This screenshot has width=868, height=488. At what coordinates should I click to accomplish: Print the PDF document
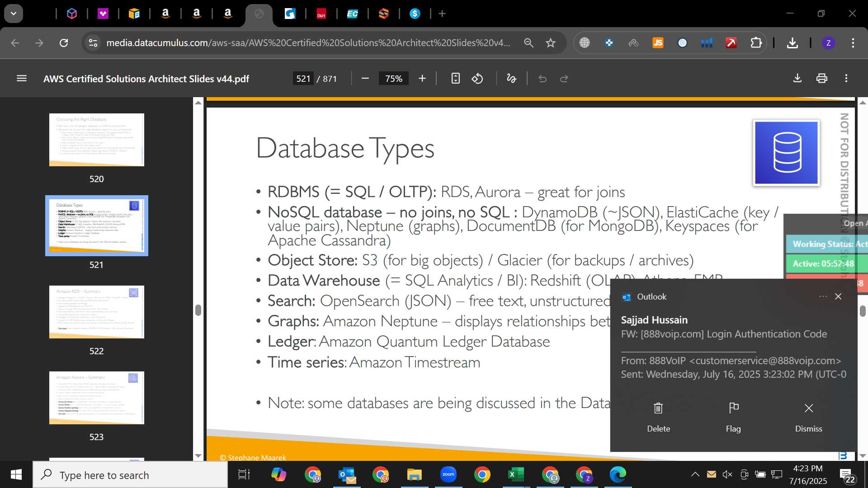click(x=822, y=79)
